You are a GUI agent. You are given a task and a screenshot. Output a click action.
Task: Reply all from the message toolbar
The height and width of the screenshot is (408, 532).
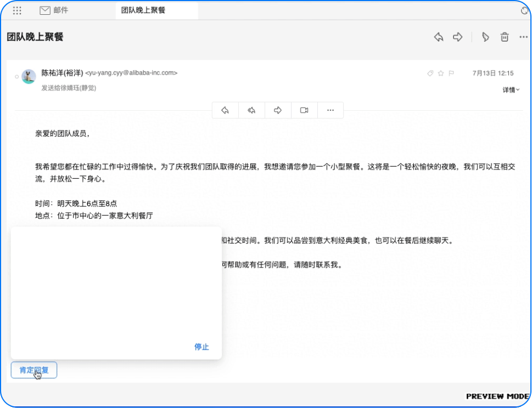pos(251,110)
